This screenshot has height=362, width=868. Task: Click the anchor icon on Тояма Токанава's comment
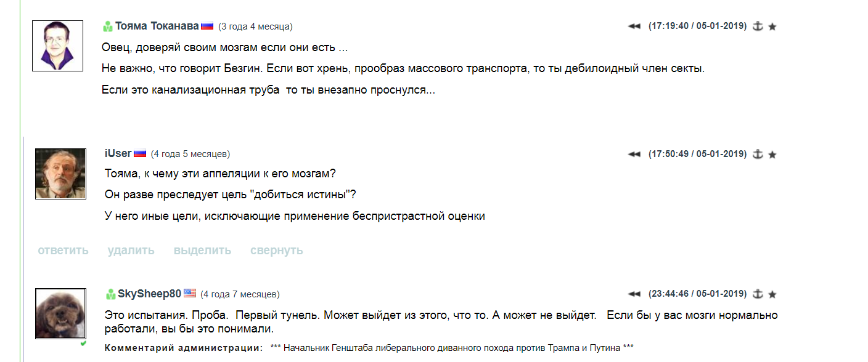coord(759,26)
